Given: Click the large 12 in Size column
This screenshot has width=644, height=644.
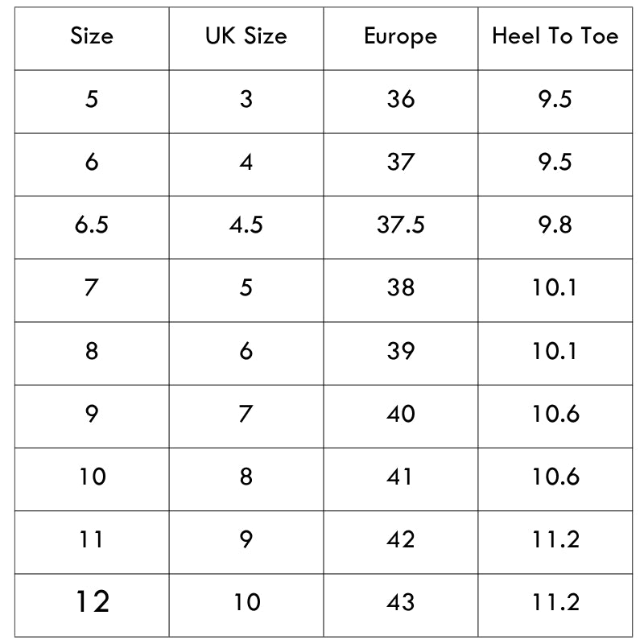Looking at the screenshot, I should pos(92,601).
